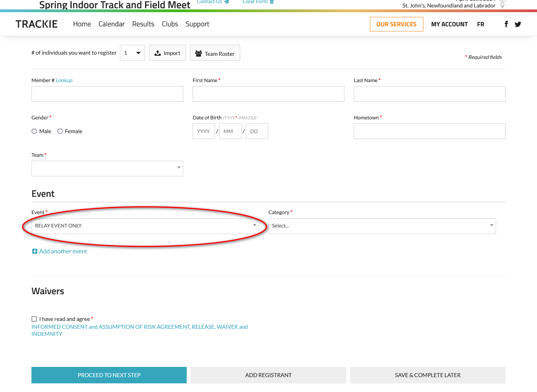Open the Category select dropdown

pos(382,226)
